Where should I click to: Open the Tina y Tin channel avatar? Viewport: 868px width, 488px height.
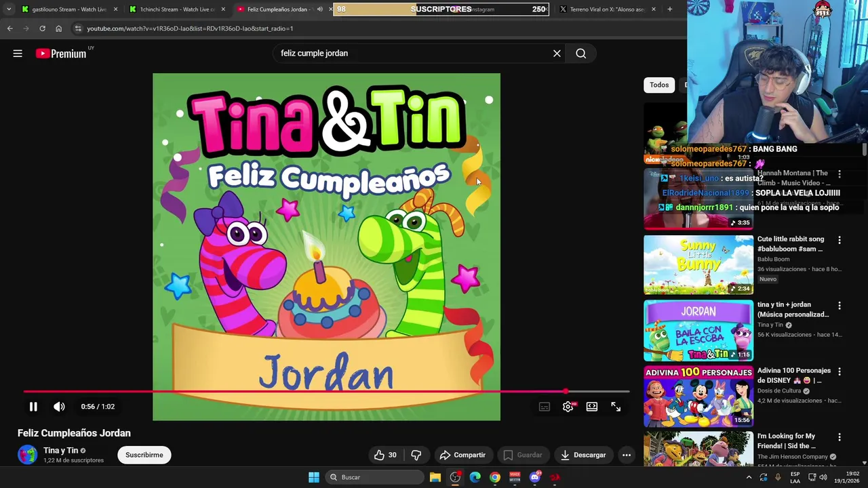tap(28, 455)
